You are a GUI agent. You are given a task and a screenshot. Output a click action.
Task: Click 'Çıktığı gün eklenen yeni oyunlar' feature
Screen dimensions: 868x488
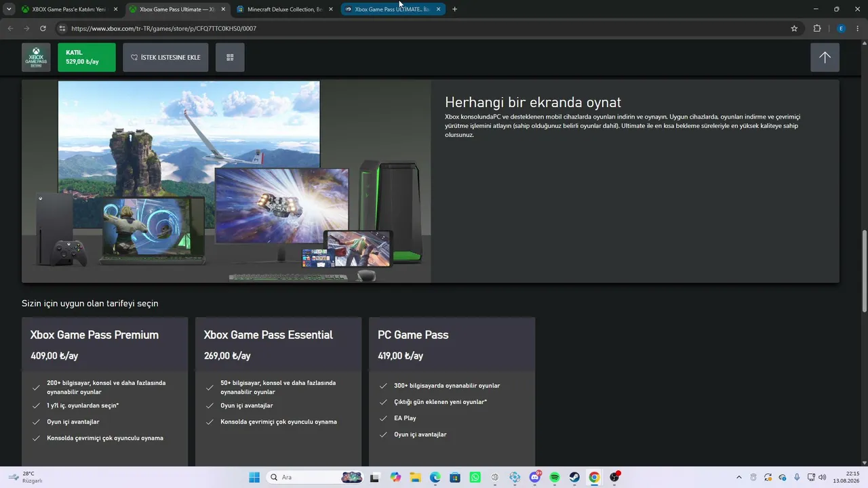point(441,402)
